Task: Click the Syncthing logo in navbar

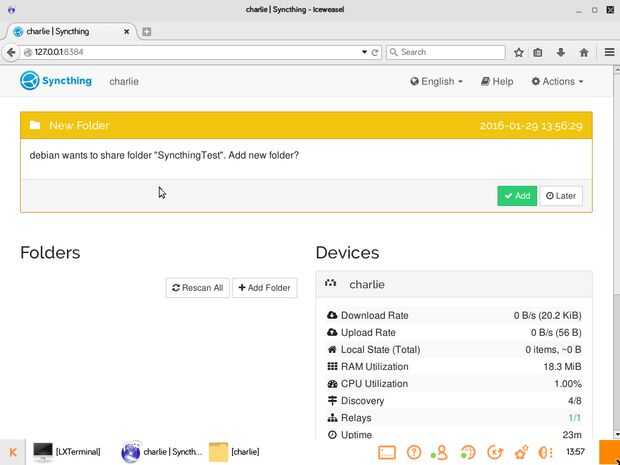Action: (x=56, y=81)
